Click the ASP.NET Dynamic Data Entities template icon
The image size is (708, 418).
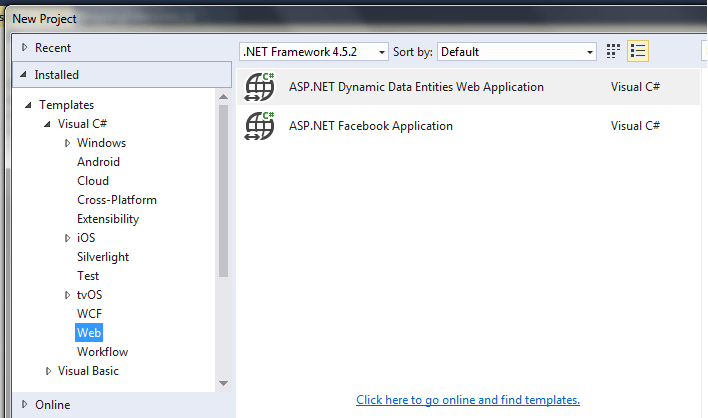(x=260, y=87)
